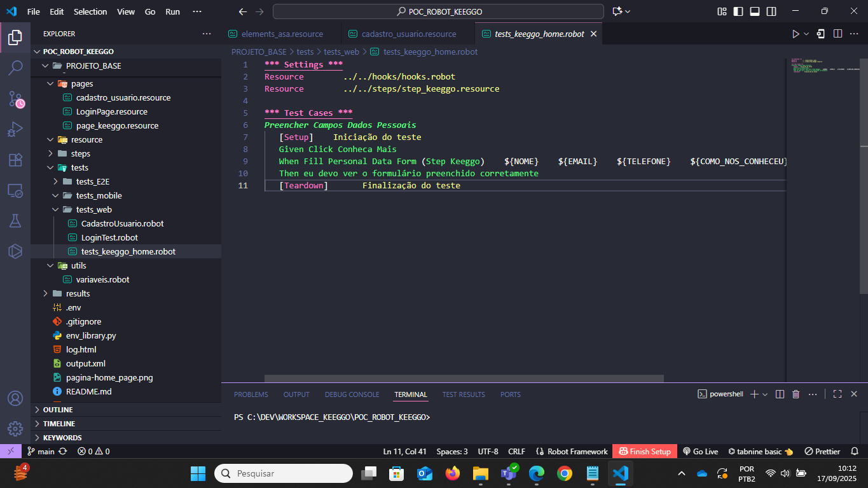Click the Go Live status bar button
This screenshot has height=488, width=868.
pyautogui.click(x=700, y=451)
